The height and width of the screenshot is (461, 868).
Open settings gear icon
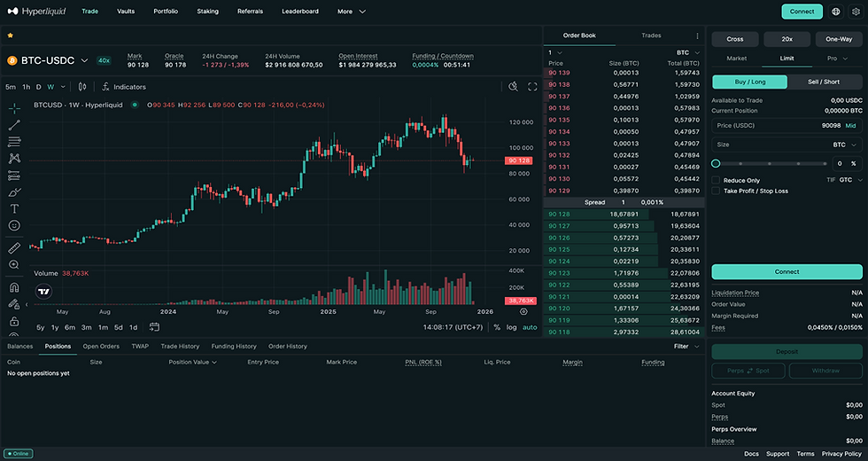click(856, 12)
